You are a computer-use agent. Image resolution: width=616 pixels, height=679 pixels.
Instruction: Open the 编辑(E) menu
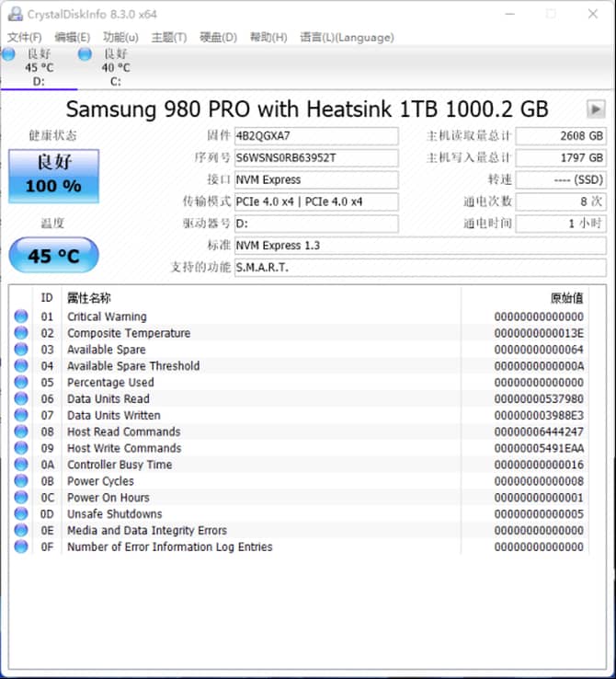73,38
